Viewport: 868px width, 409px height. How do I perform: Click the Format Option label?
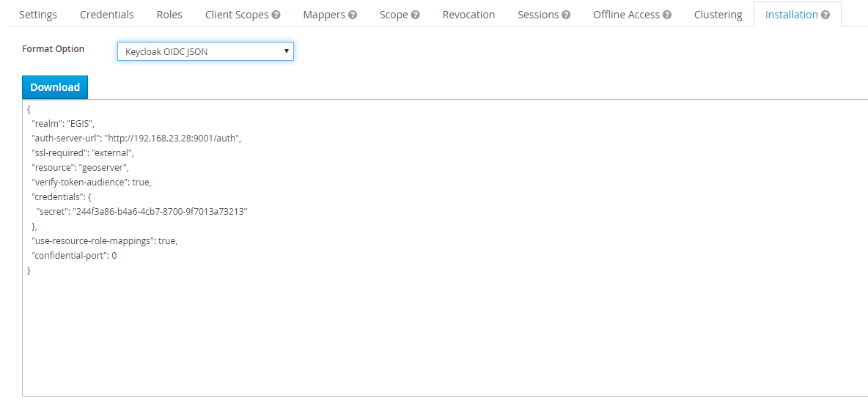tap(53, 49)
